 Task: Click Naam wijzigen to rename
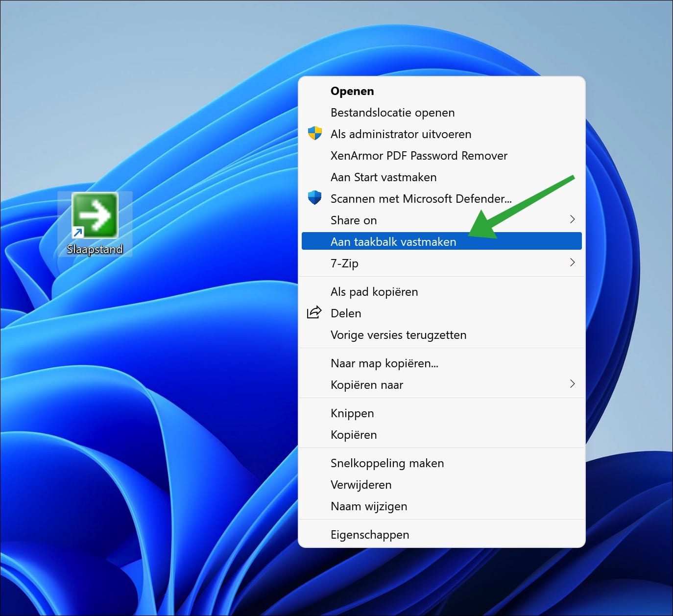point(369,506)
